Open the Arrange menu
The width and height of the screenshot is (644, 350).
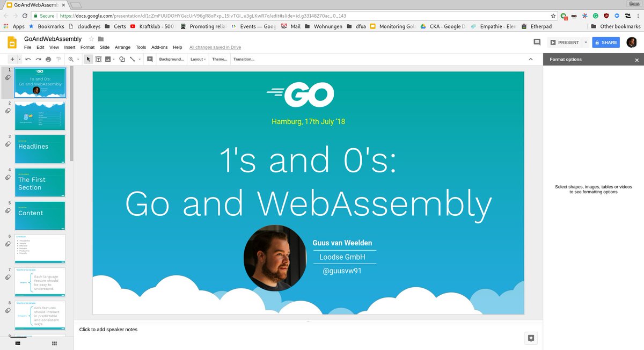(x=123, y=47)
